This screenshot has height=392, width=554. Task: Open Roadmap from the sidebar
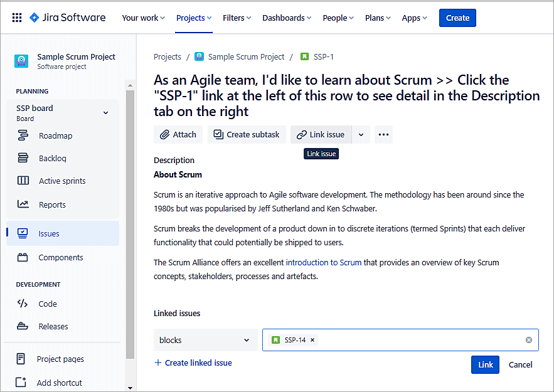click(x=55, y=135)
